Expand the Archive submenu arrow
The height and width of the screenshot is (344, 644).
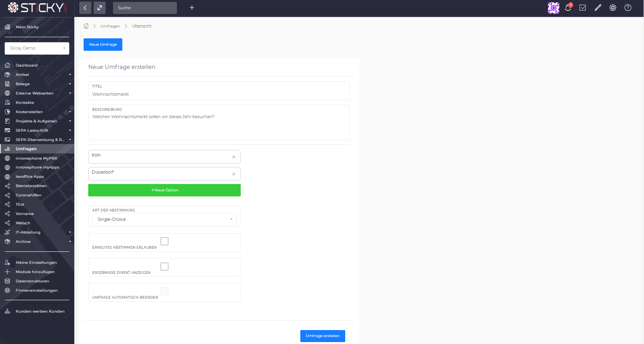click(x=70, y=242)
